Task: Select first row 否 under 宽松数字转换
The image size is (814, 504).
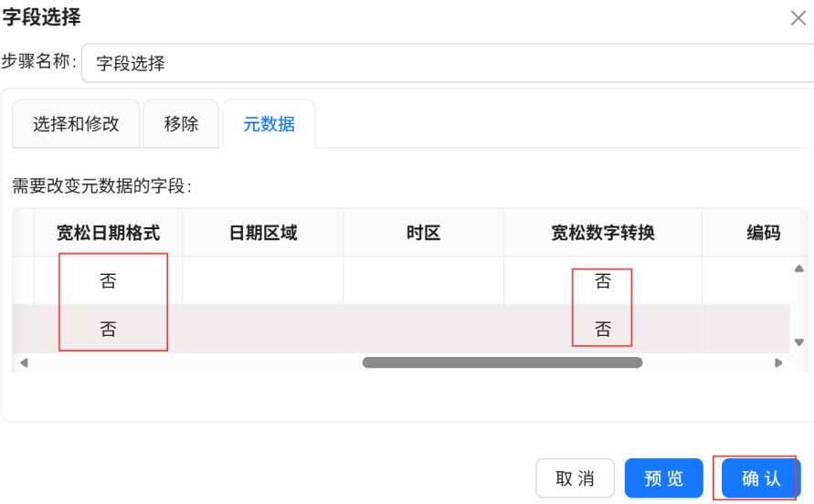Action: [x=603, y=280]
